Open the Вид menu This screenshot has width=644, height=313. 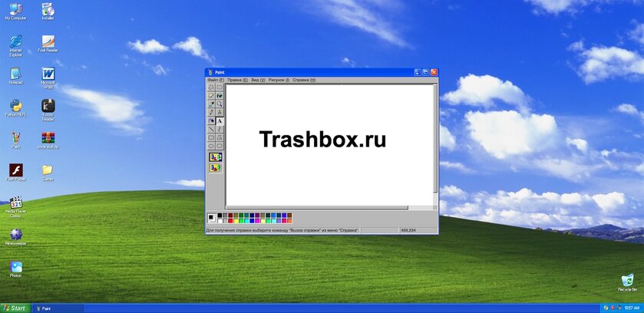click(x=258, y=80)
